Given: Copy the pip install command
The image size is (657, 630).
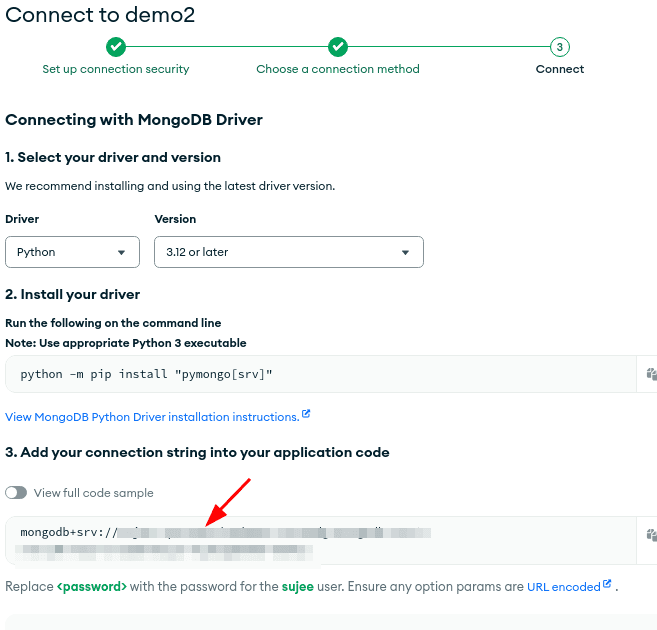Looking at the screenshot, I should tap(651, 374).
